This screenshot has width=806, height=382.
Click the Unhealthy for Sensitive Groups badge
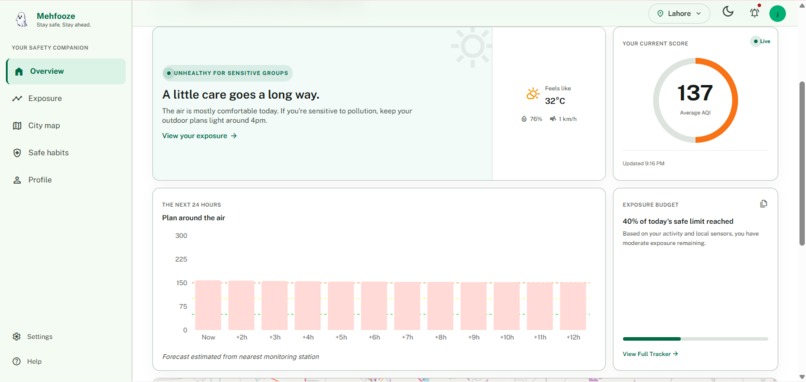point(228,73)
